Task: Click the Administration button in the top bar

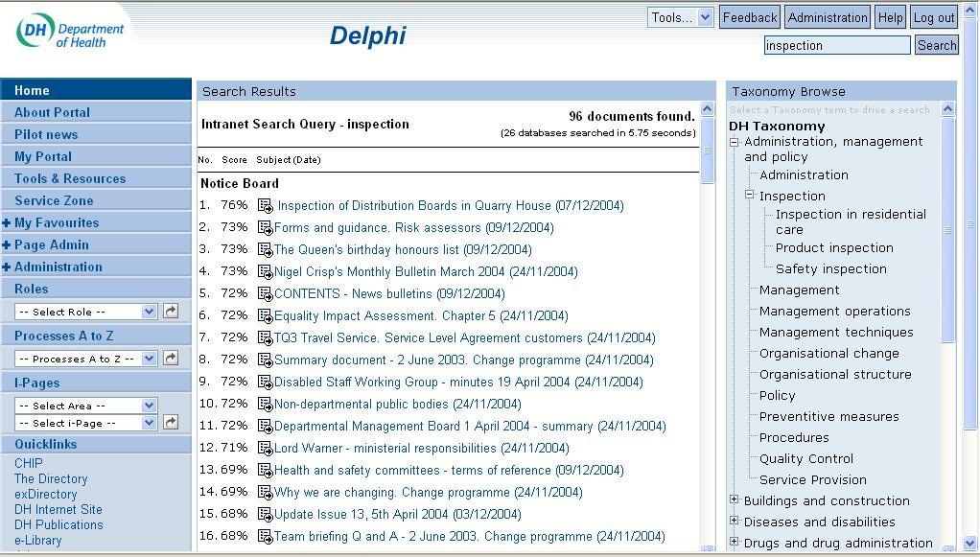Action: coord(828,17)
